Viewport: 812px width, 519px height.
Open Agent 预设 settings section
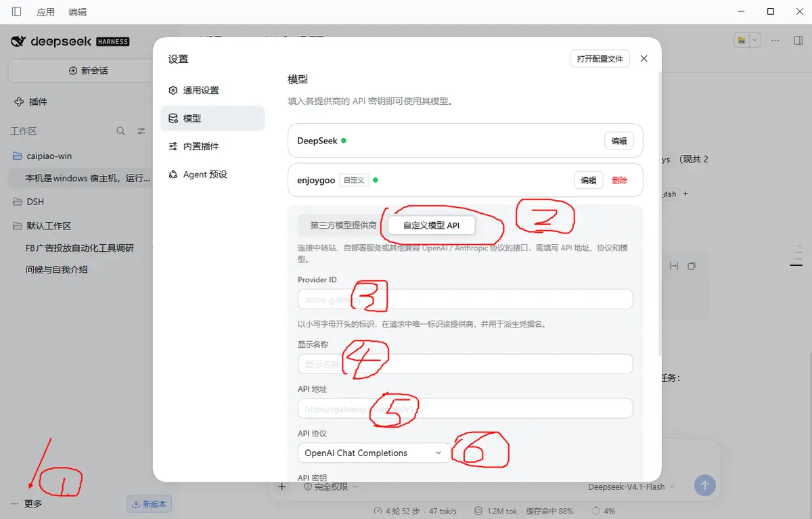(212, 174)
